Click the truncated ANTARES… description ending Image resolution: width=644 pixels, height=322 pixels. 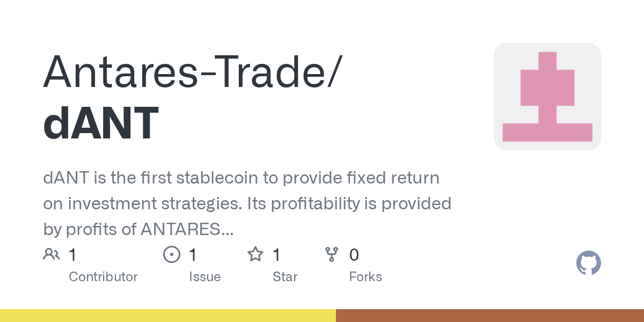[x=187, y=229]
